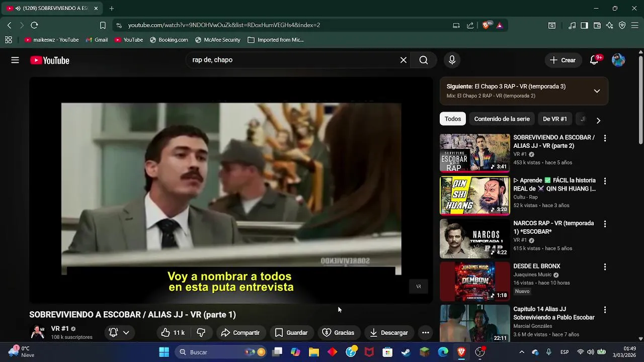Open a new browser tab
Screen dimensions: 644x362
112,9
